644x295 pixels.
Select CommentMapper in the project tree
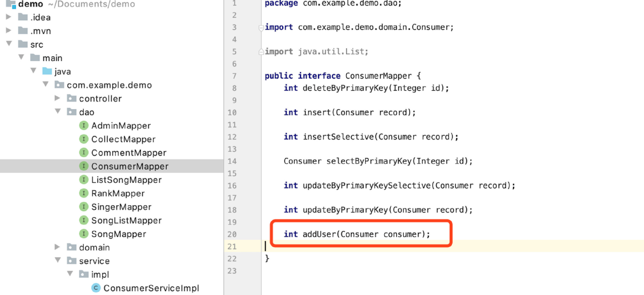(x=129, y=152)
